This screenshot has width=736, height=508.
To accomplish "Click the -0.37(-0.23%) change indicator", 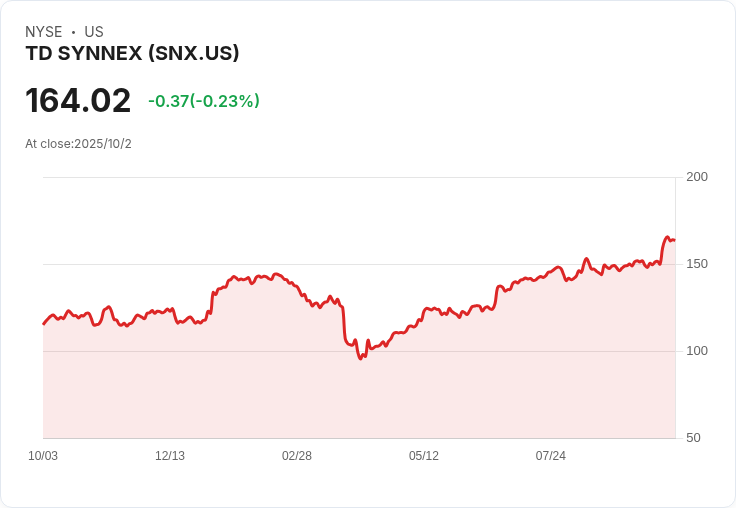I will coord(204,101).
